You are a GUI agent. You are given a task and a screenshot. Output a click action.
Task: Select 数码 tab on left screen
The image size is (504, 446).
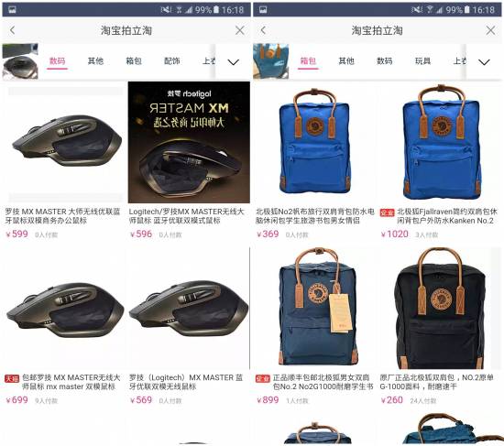click(x=57, y=60)
